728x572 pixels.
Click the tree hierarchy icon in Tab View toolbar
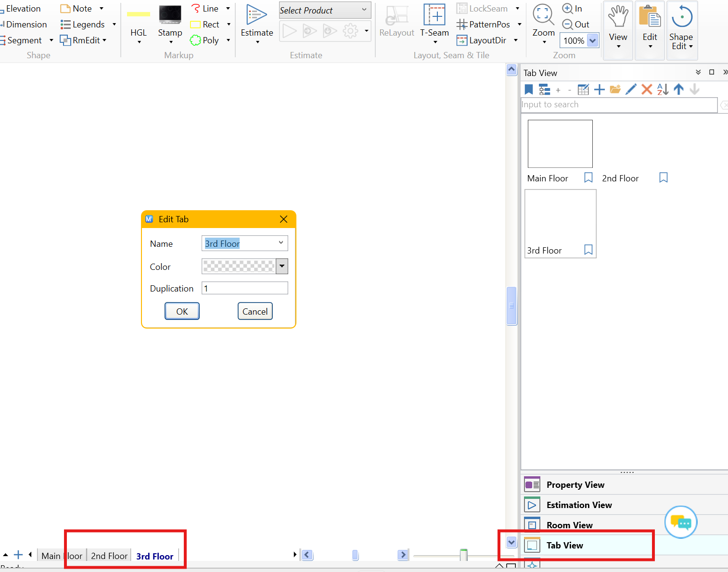(544, 89)
